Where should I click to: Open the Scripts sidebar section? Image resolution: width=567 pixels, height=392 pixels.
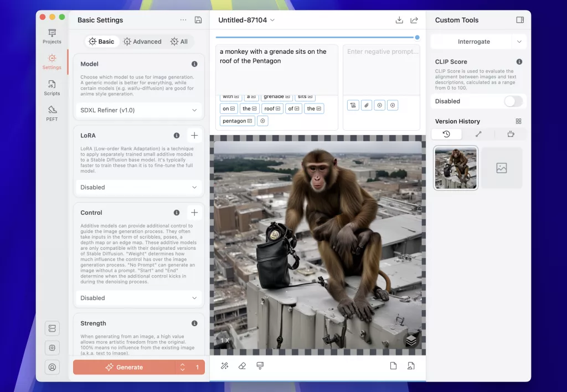(52, 88)
